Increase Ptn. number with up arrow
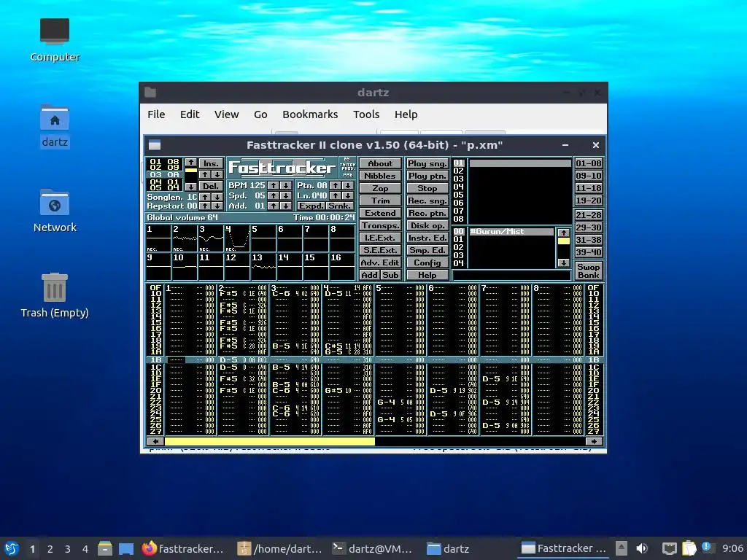 [x=336, y=185]
